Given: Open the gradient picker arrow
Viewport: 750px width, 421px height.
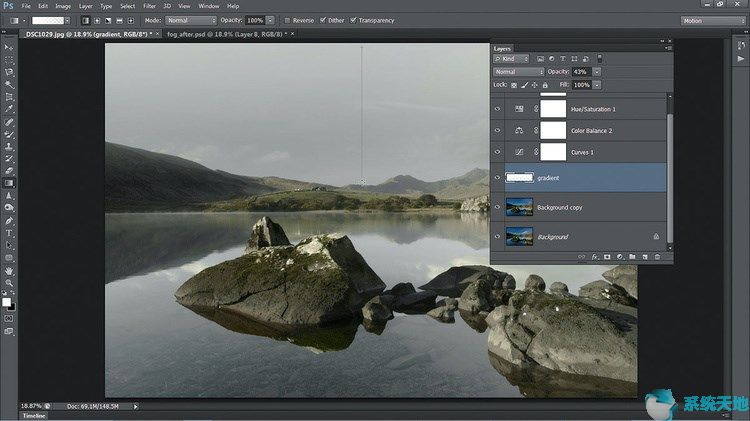Looking at the screenshot, I should coord(67,21).
